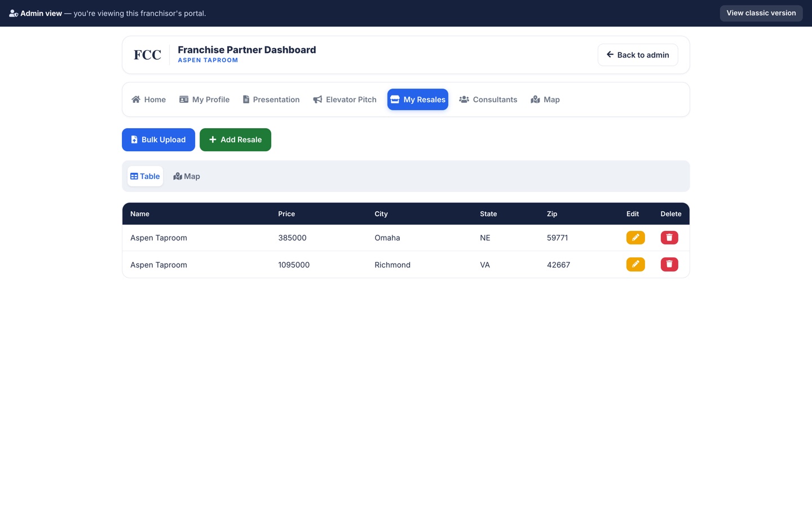The image size is (812, 508).
Task: Click the Bulk Upload button
Action: click(x=158, y=139)
